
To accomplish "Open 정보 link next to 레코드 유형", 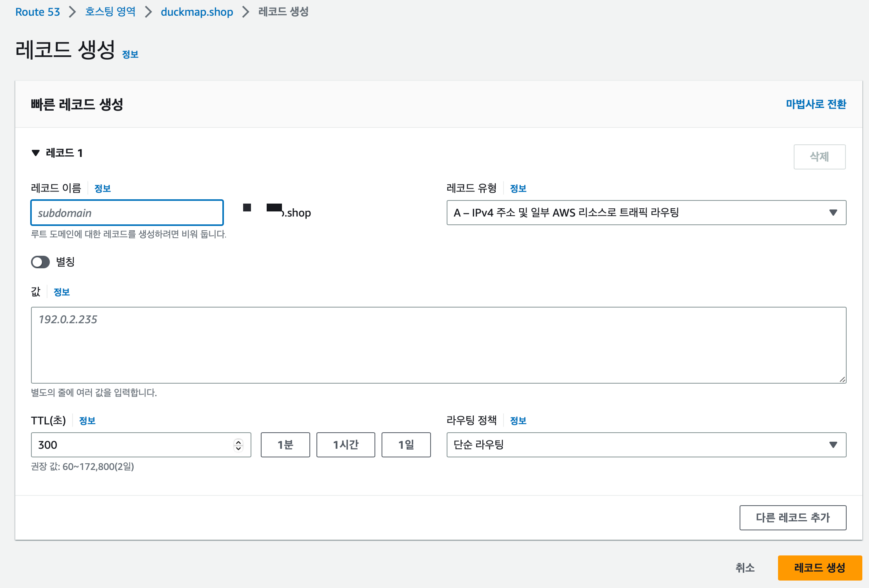I will coord(518,189).
